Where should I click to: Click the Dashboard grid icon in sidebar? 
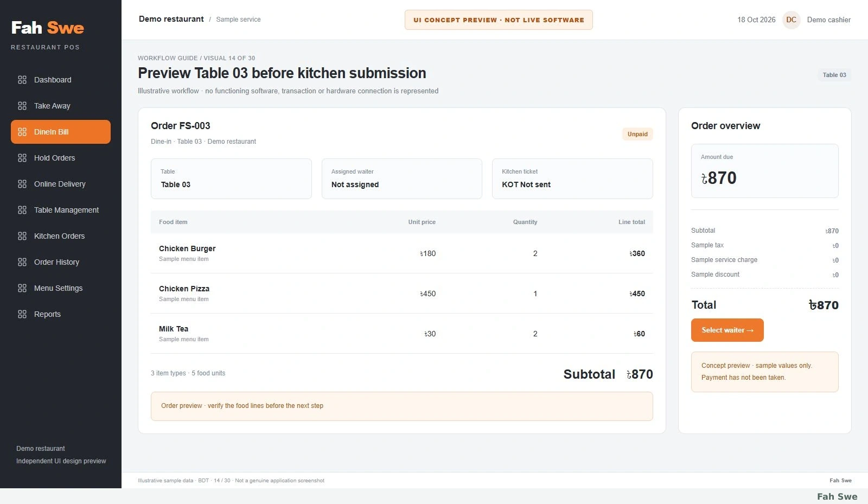[22, 80]
